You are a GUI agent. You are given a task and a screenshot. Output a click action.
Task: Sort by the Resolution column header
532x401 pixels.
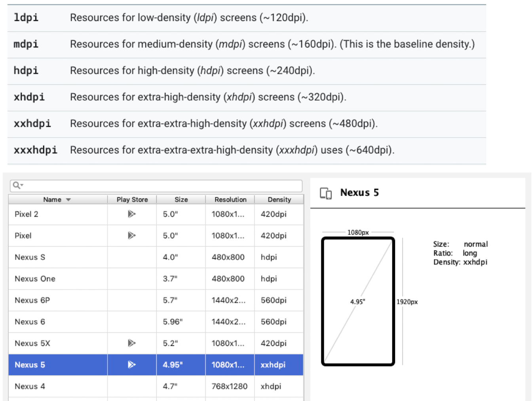pyautogui.click(x=230, y=199)
